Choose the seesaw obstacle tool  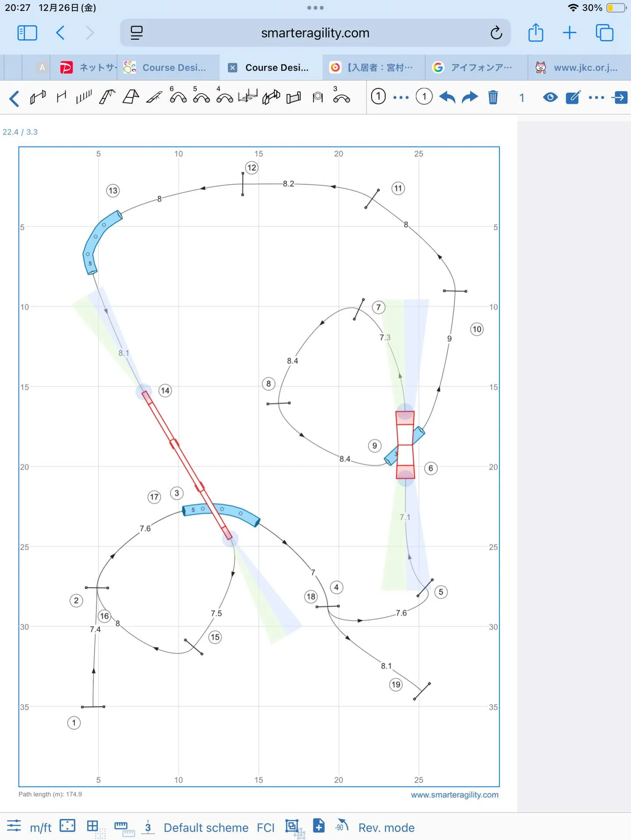tap(154, 97)
